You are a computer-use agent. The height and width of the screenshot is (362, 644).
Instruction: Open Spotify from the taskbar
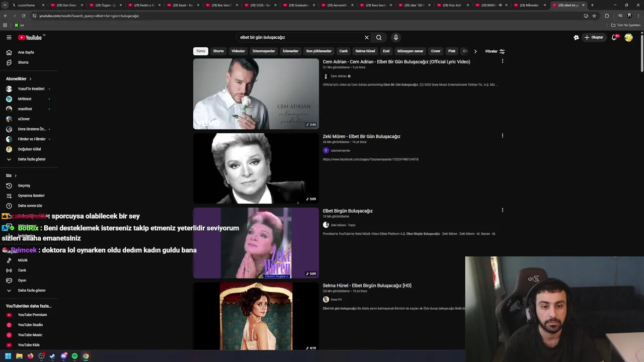(x=74, y=356)
